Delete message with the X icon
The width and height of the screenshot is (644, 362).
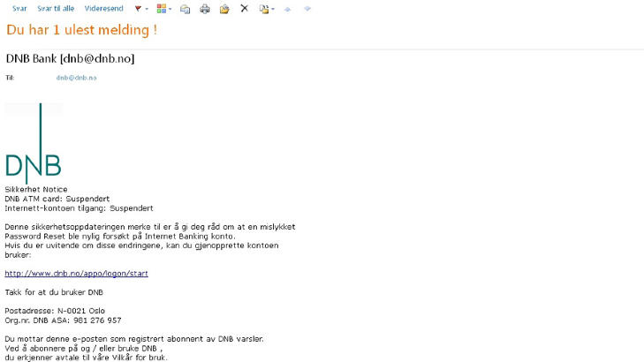245,8
